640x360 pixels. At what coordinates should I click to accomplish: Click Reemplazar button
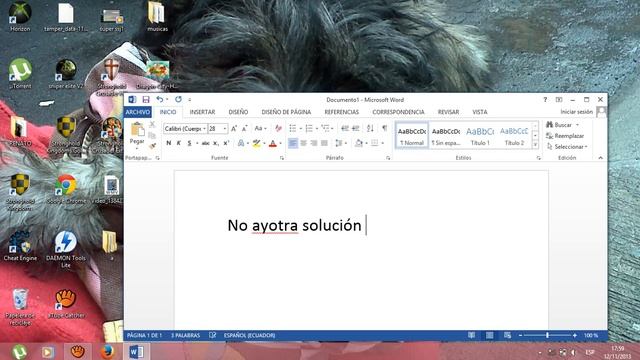[565, 136]
